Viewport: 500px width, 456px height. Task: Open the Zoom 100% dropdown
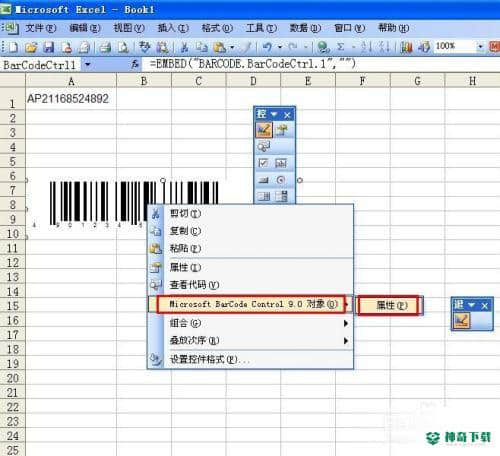[480, 47]
